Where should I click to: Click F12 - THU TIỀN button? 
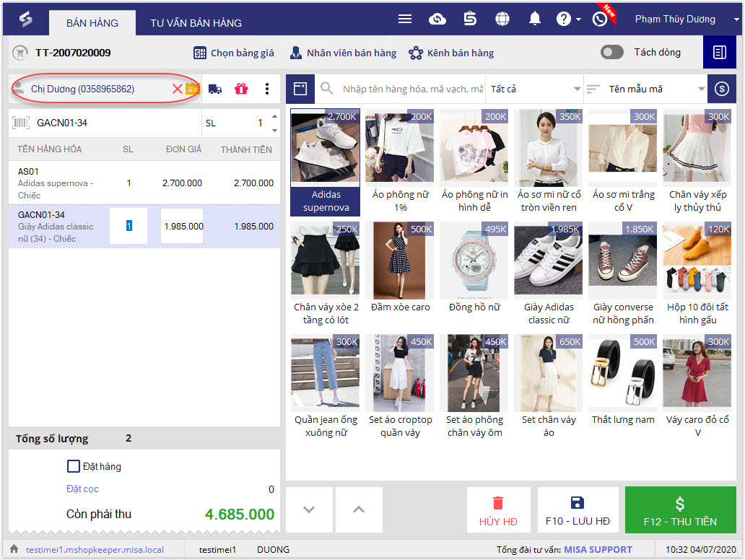click(x=680, y=511)
